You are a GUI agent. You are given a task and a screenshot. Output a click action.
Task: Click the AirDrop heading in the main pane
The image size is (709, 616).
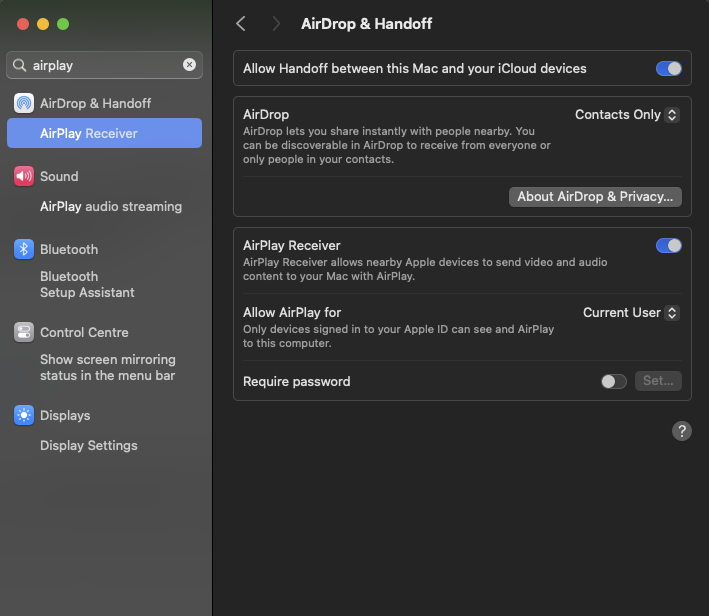pyautogui.click(x=266, y=114)
